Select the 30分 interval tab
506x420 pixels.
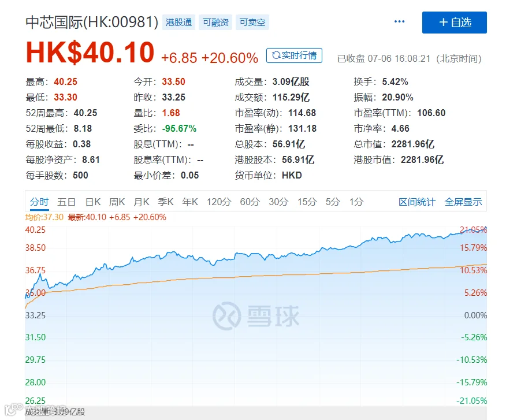tap(278, 202)
